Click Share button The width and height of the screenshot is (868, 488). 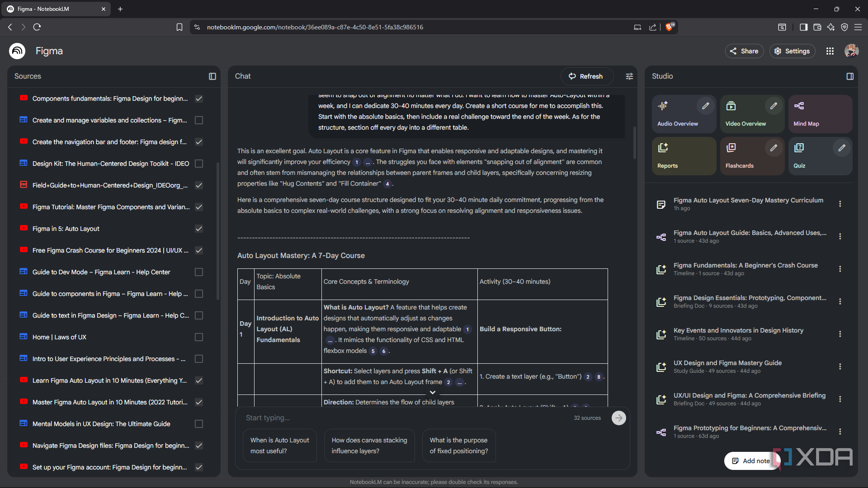tap(744, 51)
